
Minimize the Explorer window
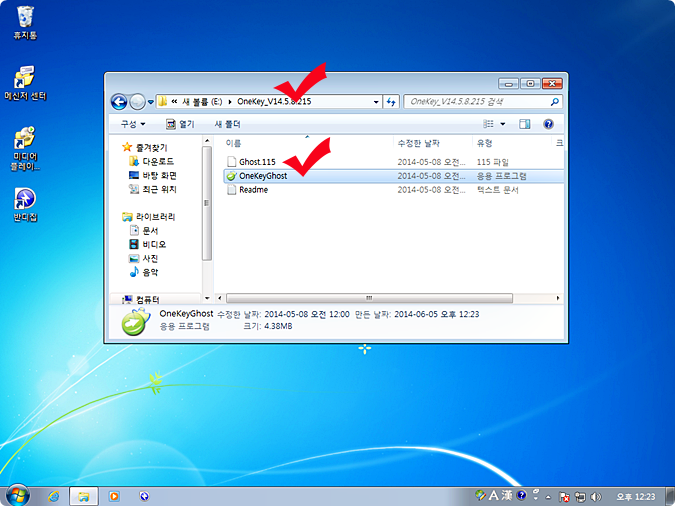[x=508, y=84]
